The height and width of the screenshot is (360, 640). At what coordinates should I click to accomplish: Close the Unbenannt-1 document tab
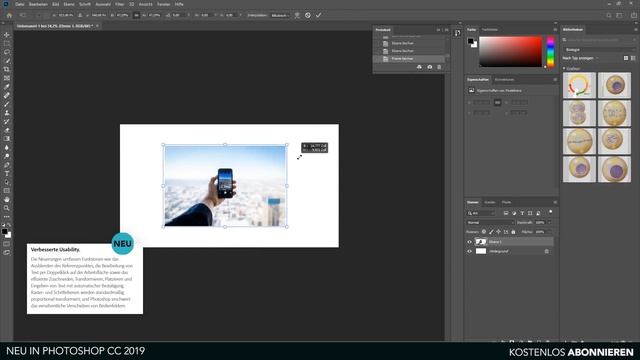pyautogui.click(x=97, y=26)
